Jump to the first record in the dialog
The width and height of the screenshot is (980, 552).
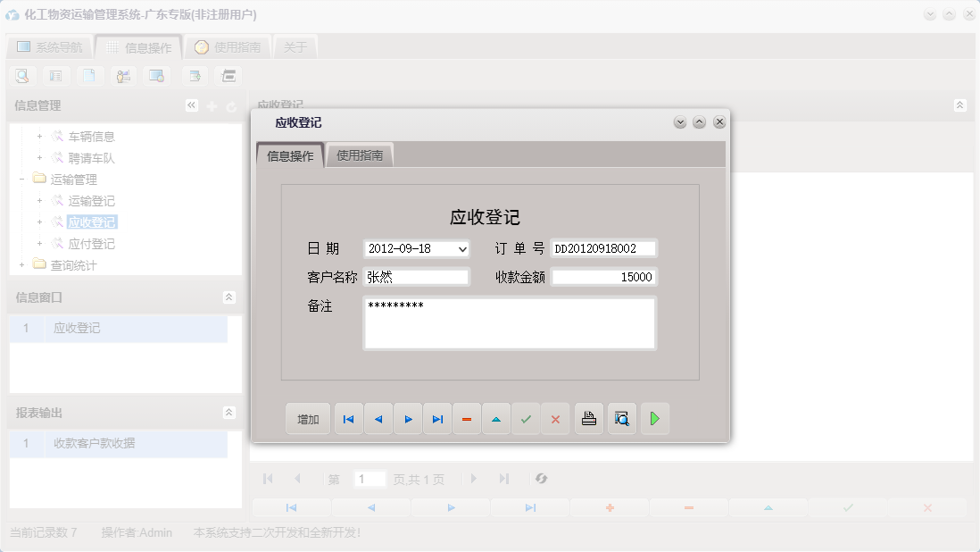click(x=348, y=418)
